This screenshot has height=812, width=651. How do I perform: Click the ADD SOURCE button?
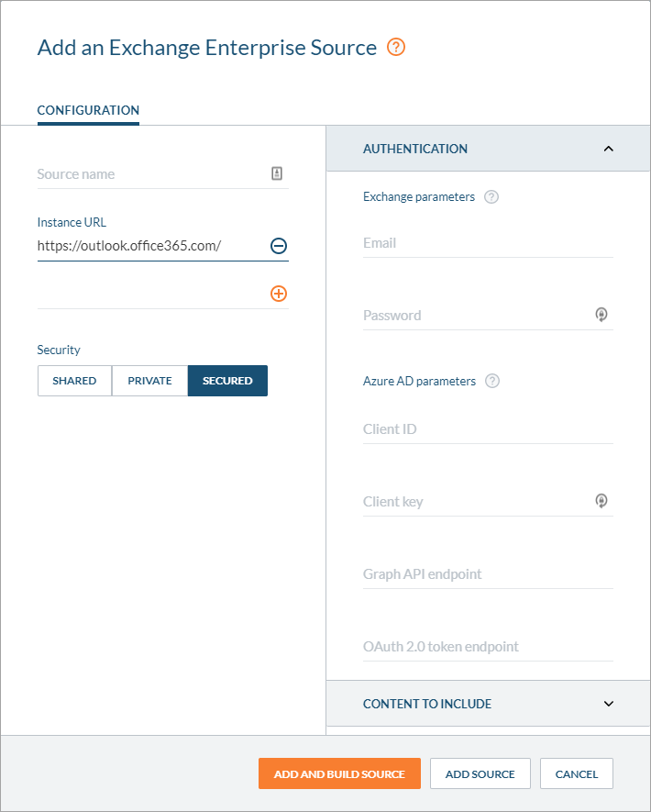pyautogui.click(x=480, y=773)
